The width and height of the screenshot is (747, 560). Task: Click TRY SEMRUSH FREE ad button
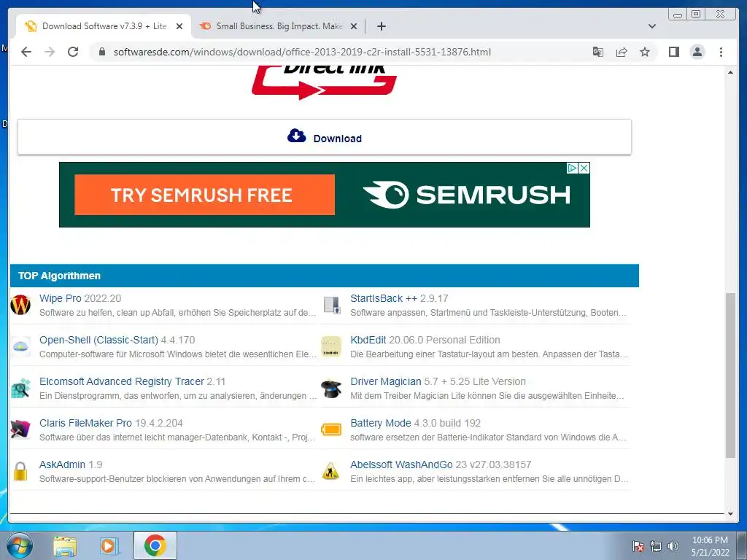pyautogui.click(x=204, y=195)
